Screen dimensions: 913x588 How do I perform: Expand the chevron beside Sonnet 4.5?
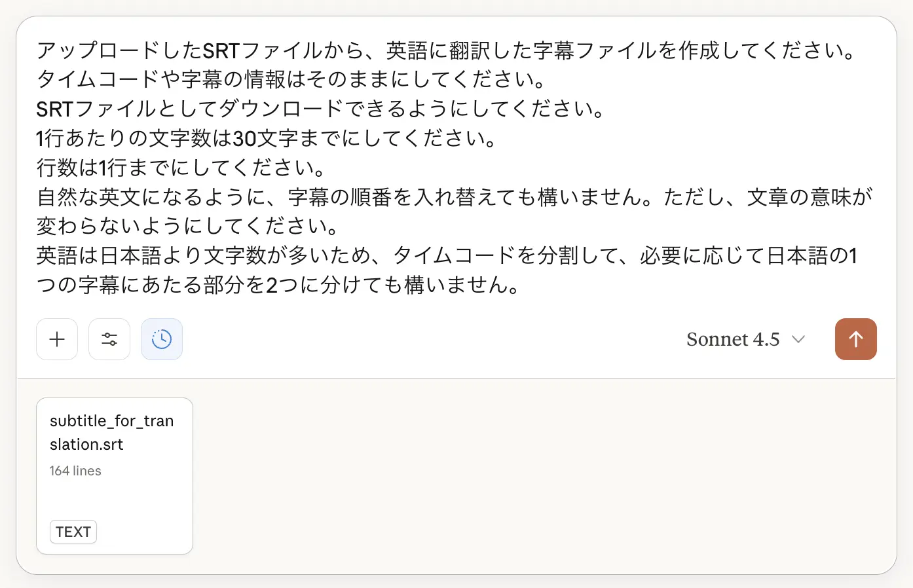pyautogui.click(x=798, y=339)
